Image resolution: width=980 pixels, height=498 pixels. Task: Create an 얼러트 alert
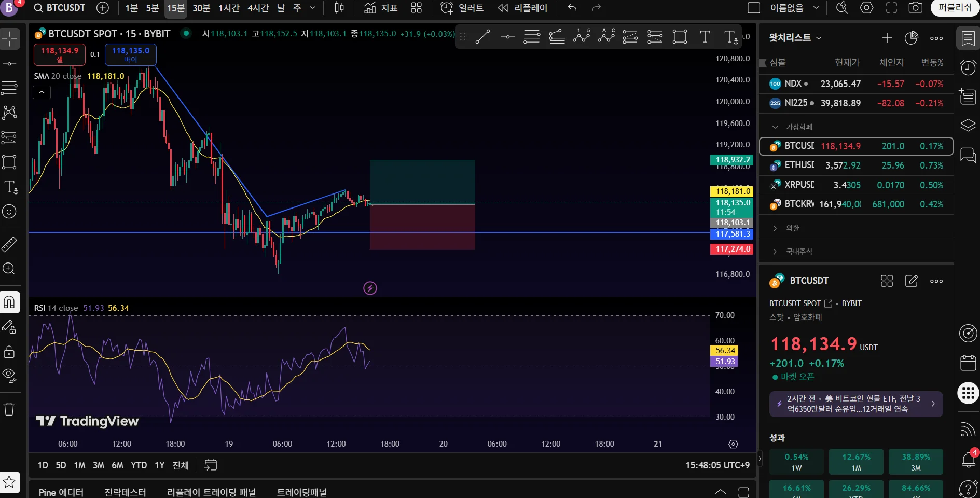point(462,8)
